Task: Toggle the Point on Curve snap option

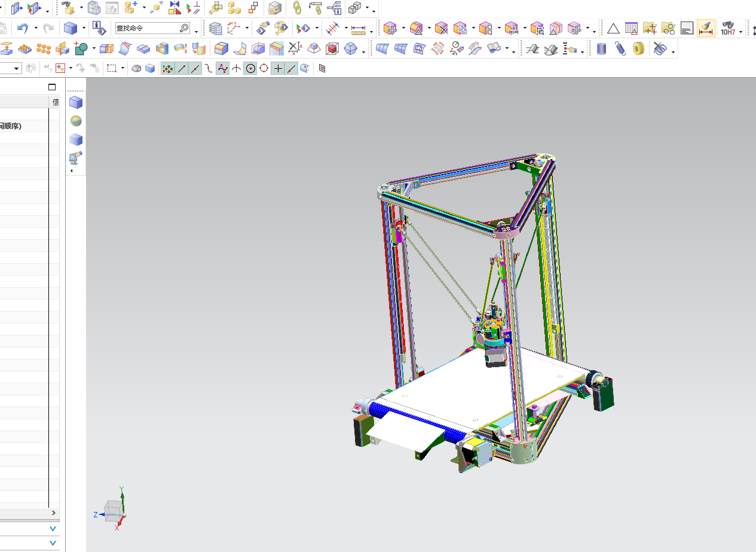Action: point(292,69)
